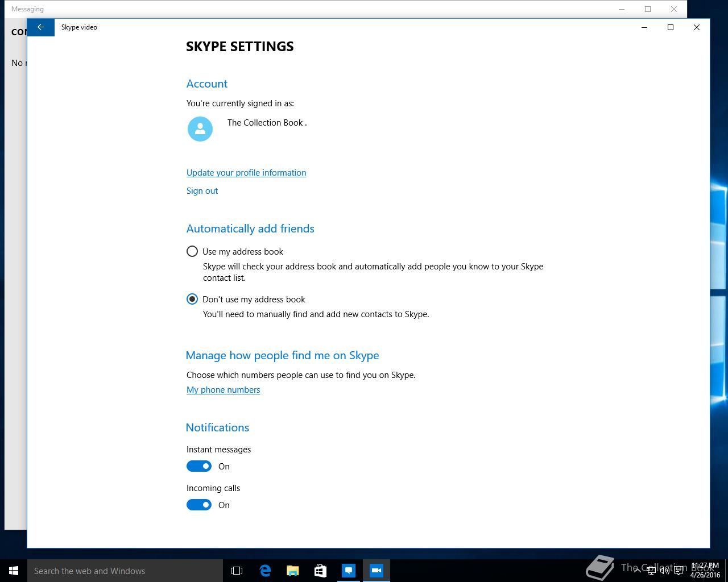Click The Collection Book account name
This screenshot has width=728, height=582.
(267, 123)
